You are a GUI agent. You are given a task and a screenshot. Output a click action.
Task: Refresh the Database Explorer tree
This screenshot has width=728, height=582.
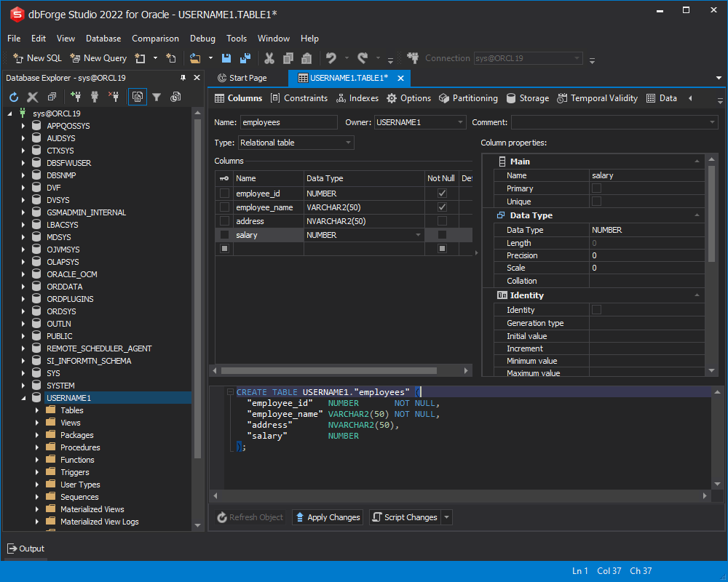(x=13, y=97)
